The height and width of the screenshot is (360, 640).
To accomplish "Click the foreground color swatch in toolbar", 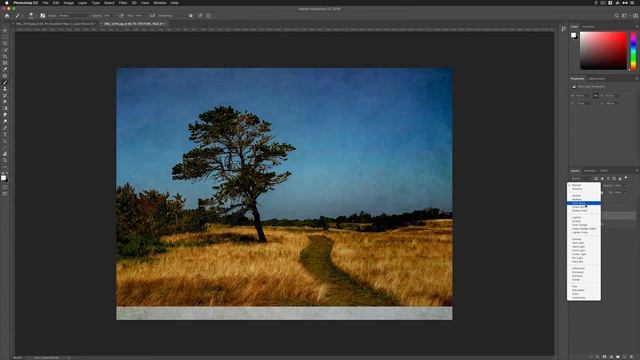I will click(x=4, y=177).
